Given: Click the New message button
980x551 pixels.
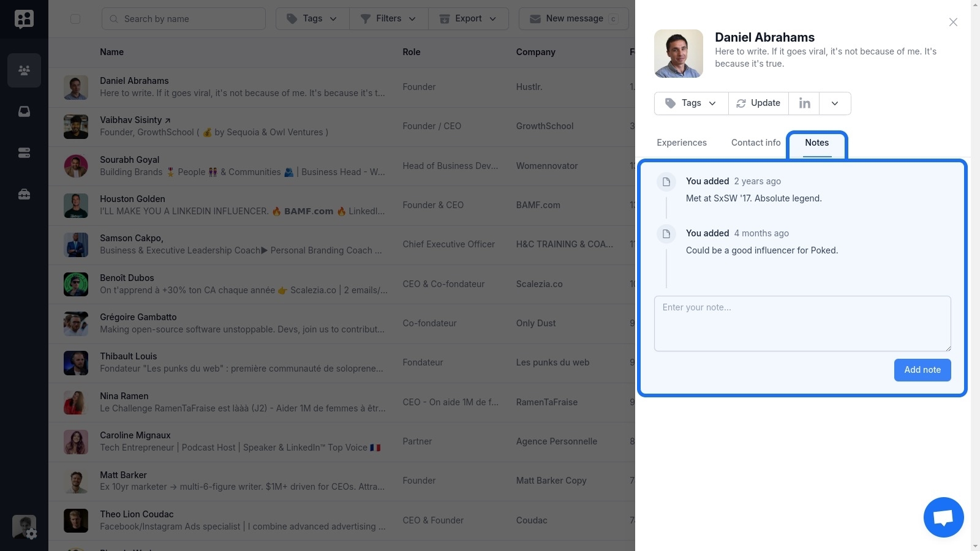Looking at the screenshot, I should pos(574,19).
